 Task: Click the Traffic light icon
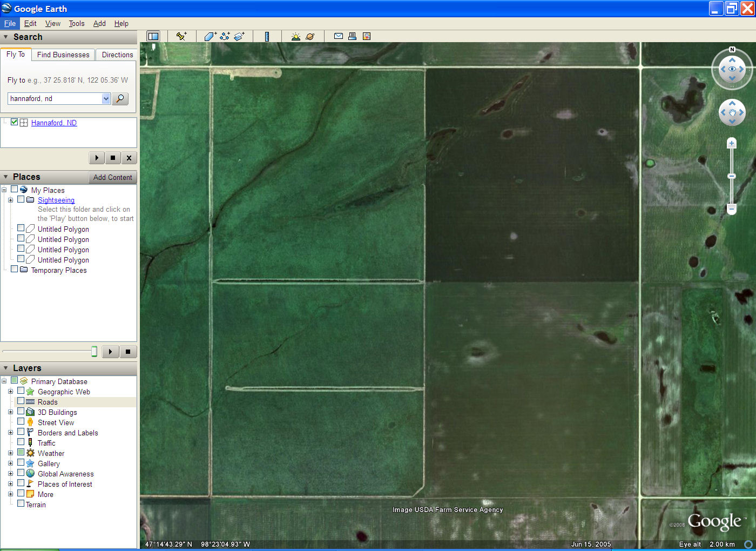(x=30, y=442)
